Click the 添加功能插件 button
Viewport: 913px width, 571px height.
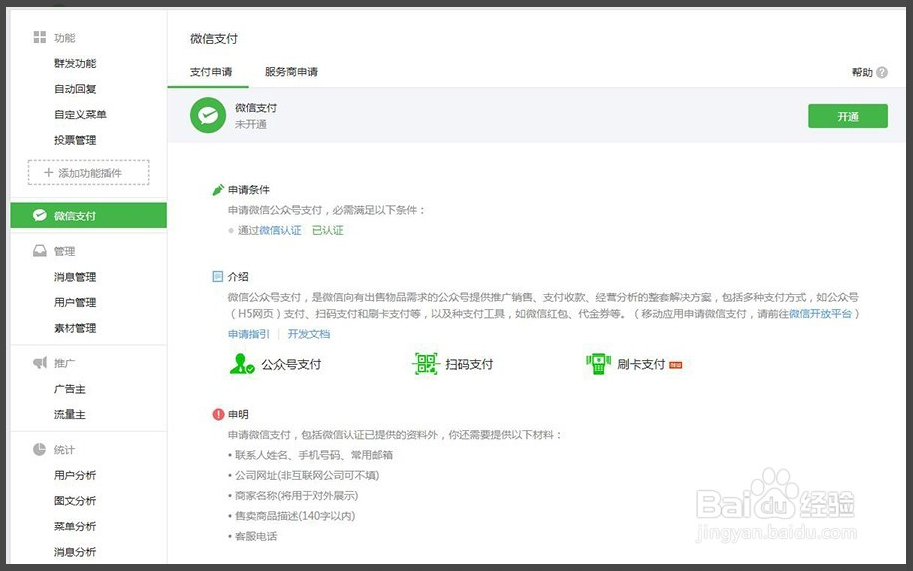tap(88, 173)
